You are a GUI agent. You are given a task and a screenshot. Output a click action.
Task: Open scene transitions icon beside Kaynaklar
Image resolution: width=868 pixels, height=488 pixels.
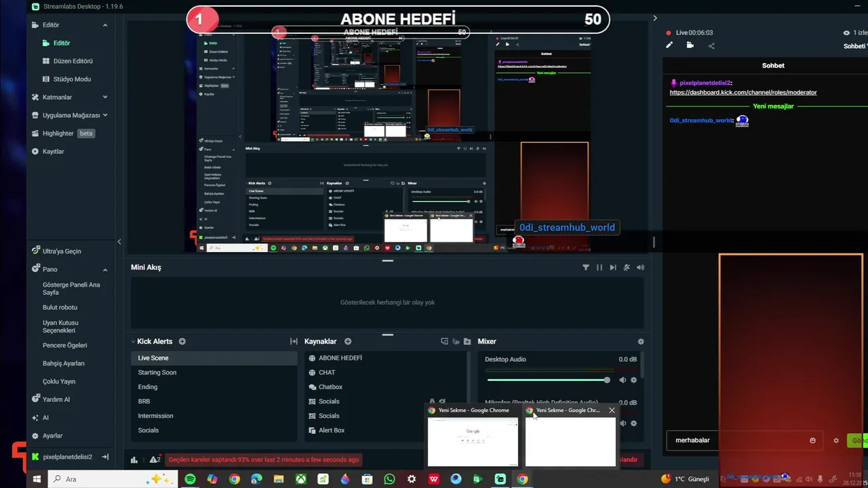(x=294, y=342)
